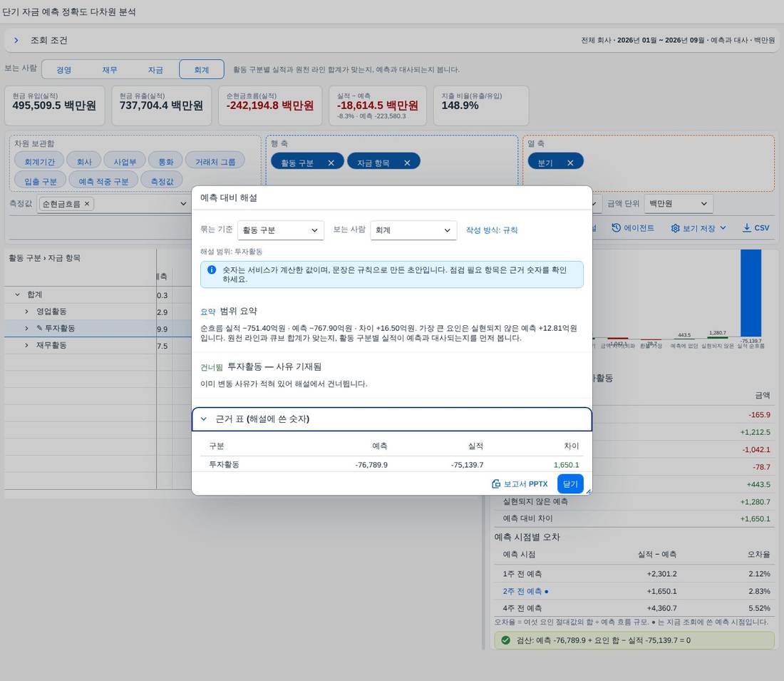Select the 회계 viewer tab
Image resolution: width=784 pixels, height=681 pixels.
tap(202, 70)
